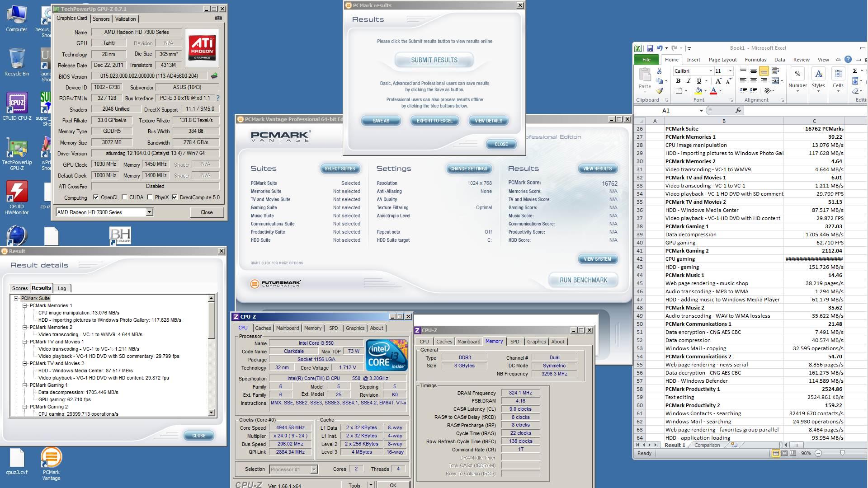Select the Format Painter brush in Excel

tap(660, 91)
